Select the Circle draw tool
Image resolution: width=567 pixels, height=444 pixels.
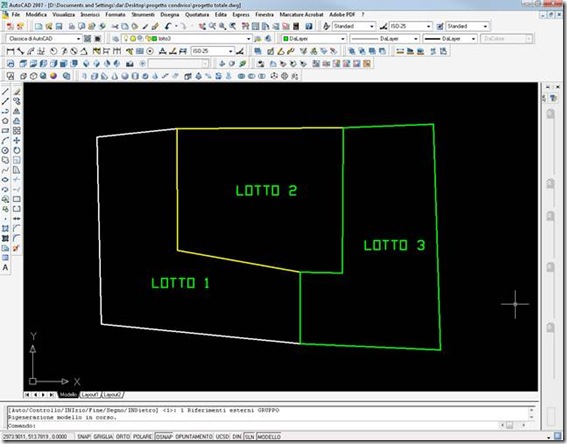click(x=5, y=150)
